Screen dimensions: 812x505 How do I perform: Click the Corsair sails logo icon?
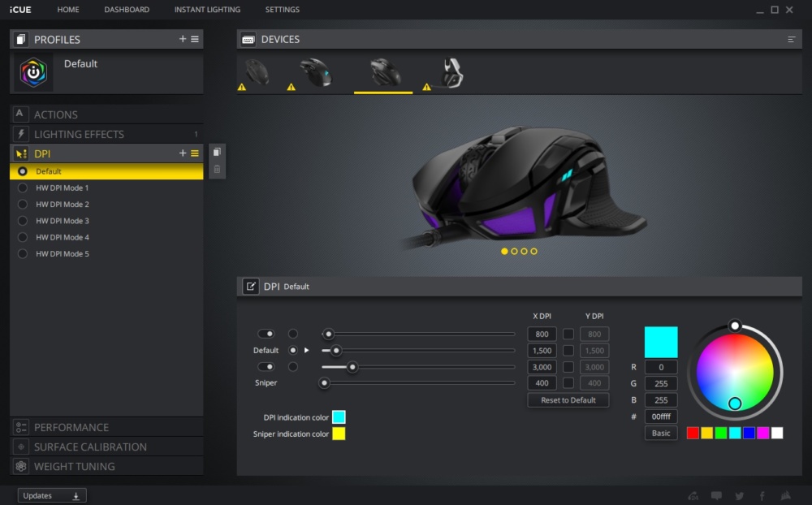(x=785, y=496)
